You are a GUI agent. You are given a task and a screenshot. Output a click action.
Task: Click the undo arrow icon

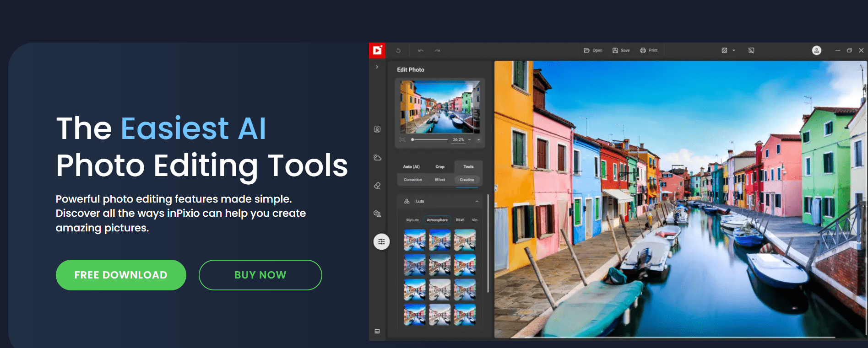click(x=420, y=51)
